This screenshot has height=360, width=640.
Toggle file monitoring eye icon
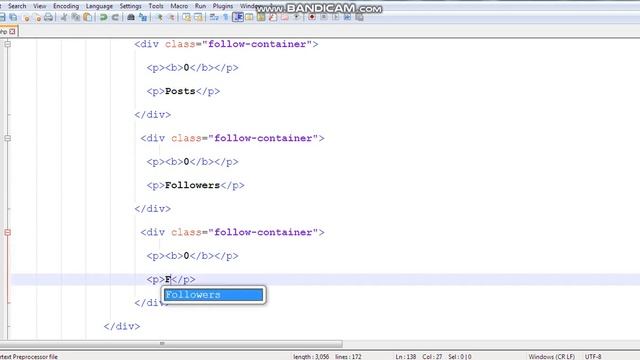(297, 17)
